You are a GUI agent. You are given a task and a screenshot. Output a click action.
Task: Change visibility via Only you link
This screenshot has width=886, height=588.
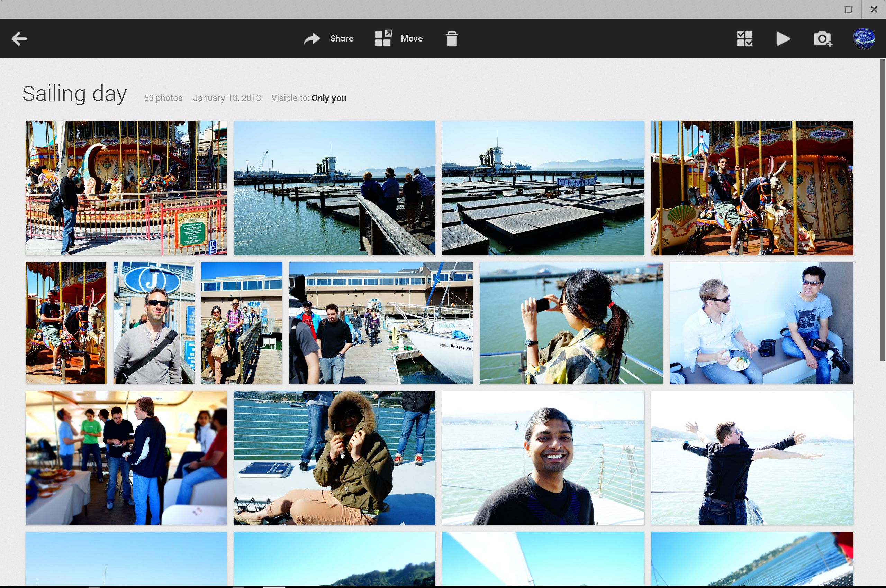click(x=329, y=98)
